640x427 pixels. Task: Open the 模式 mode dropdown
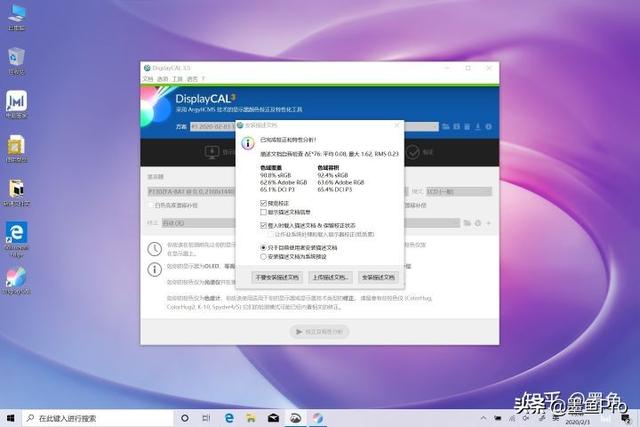[459, 191]
